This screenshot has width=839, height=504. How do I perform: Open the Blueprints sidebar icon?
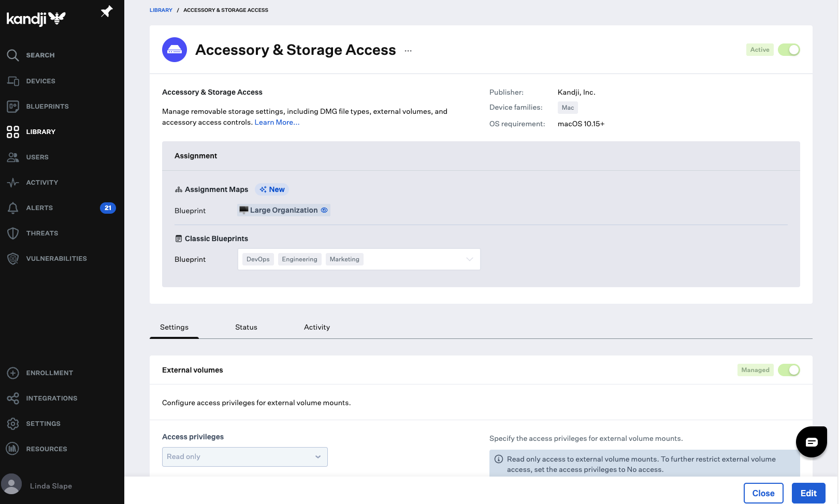13,106
